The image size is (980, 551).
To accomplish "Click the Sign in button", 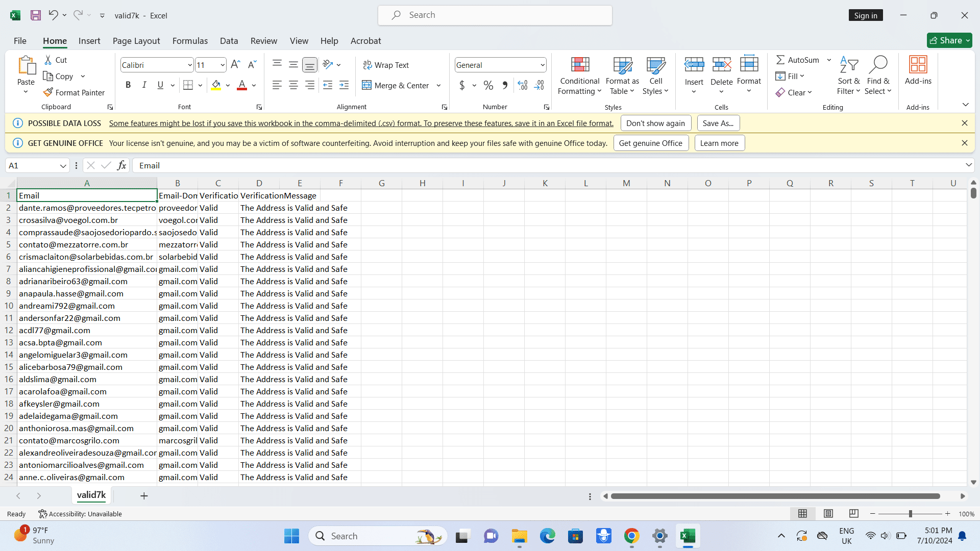I will [866, 15].
